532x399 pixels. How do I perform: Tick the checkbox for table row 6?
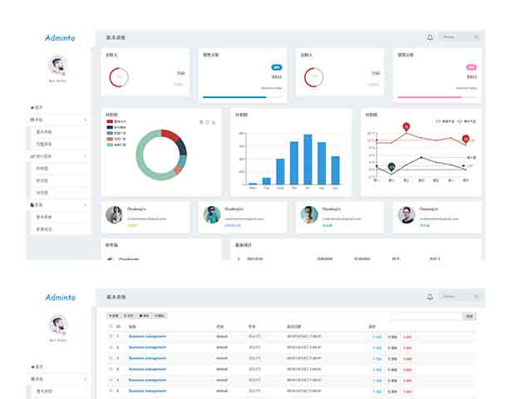111,391
